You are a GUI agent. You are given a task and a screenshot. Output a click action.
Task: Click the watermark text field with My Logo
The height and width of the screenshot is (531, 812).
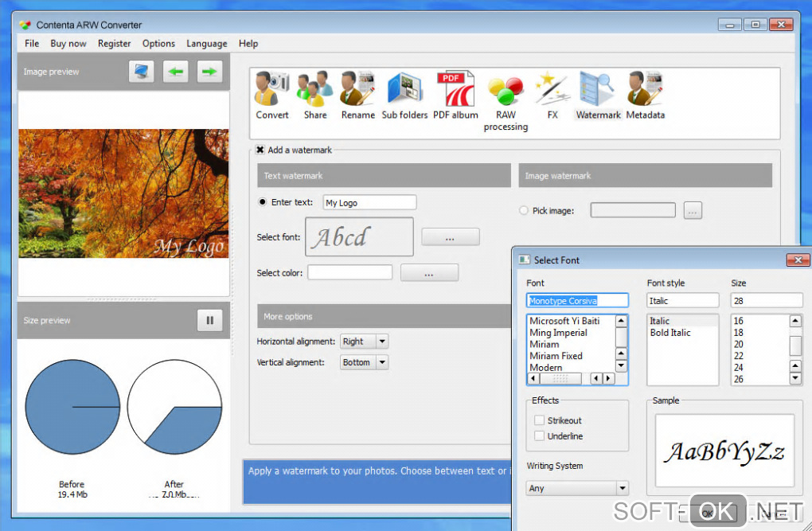369,202
